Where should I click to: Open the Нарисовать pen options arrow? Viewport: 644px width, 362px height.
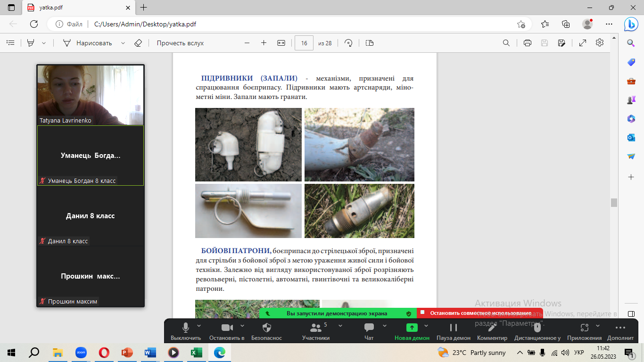[123, 43]
